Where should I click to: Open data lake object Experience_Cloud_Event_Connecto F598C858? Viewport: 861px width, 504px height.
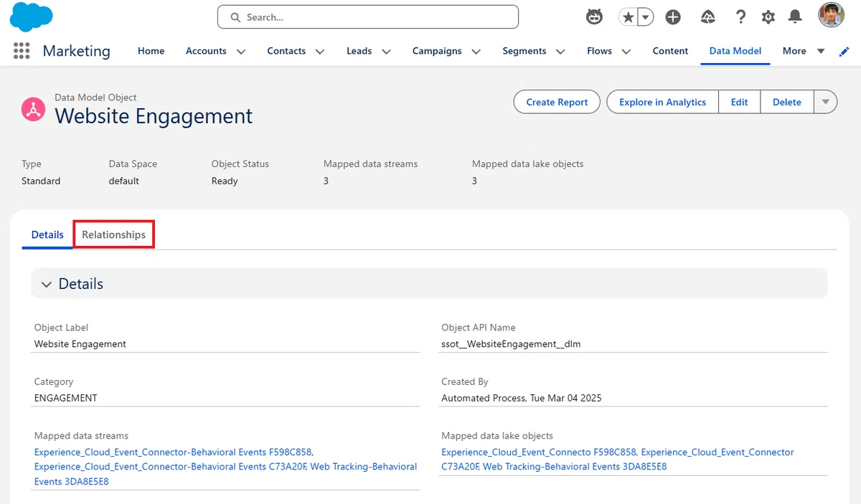pyautogui.click(x=539, y=452)
